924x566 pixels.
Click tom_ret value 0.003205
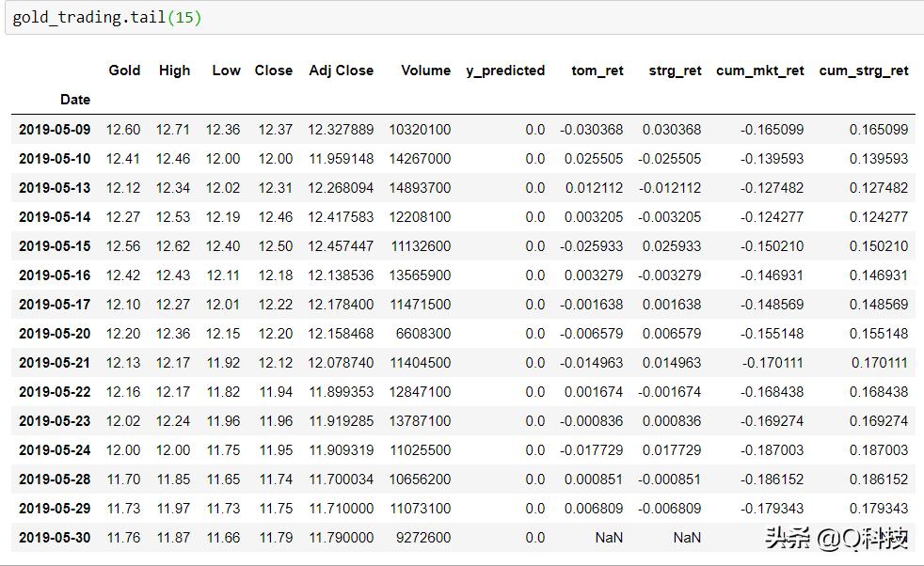[594, 217]
